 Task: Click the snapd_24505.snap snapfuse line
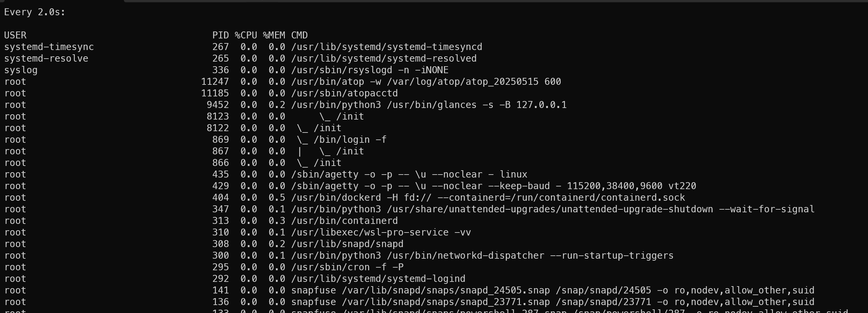coord(553,290)
